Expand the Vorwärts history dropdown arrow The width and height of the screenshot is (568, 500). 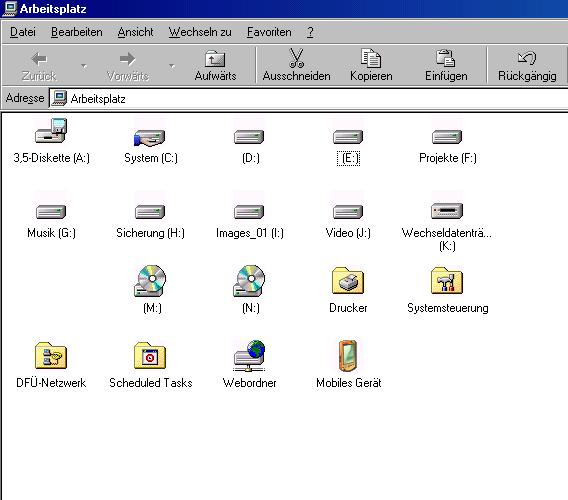click(x=172, y=66)
